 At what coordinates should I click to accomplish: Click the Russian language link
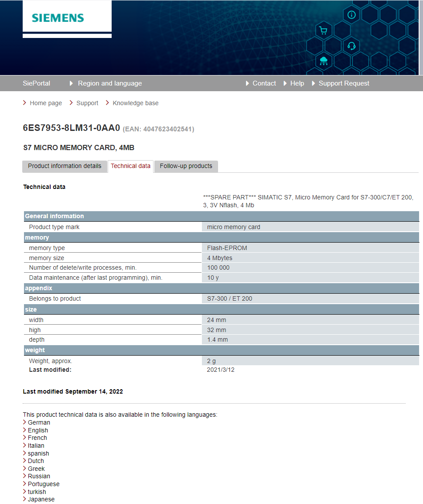[x=39, y=476]
